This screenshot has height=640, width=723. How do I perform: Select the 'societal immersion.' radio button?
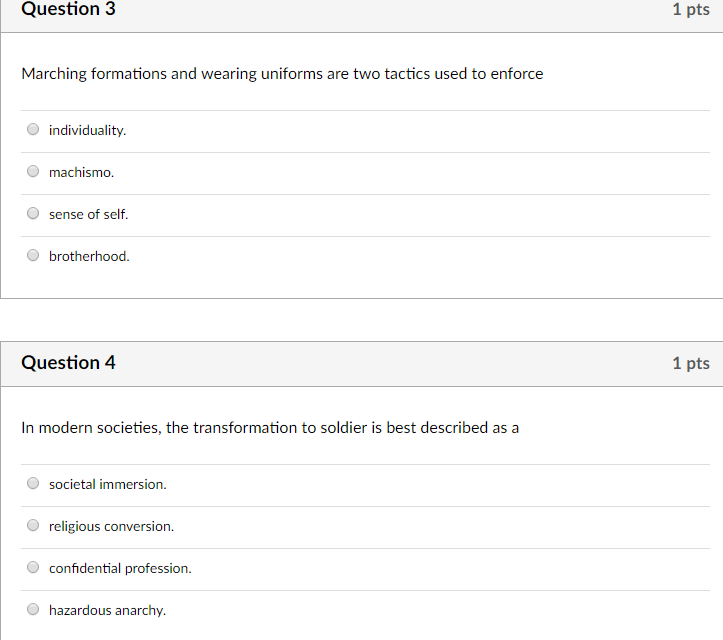(x=33, y=483)
